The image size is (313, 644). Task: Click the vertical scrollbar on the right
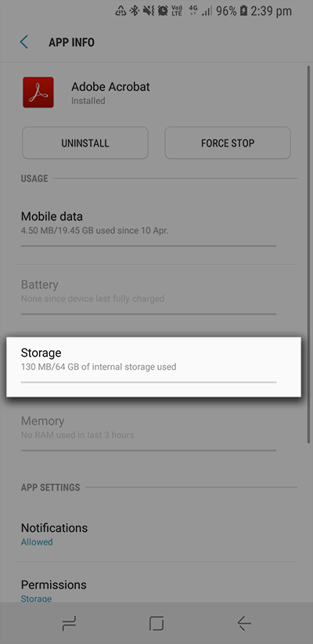(308, 255)
